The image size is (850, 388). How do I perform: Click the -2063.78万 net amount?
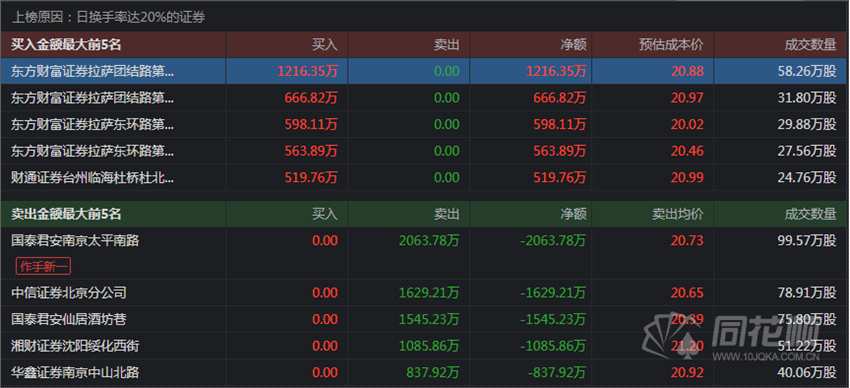point(553,241)
